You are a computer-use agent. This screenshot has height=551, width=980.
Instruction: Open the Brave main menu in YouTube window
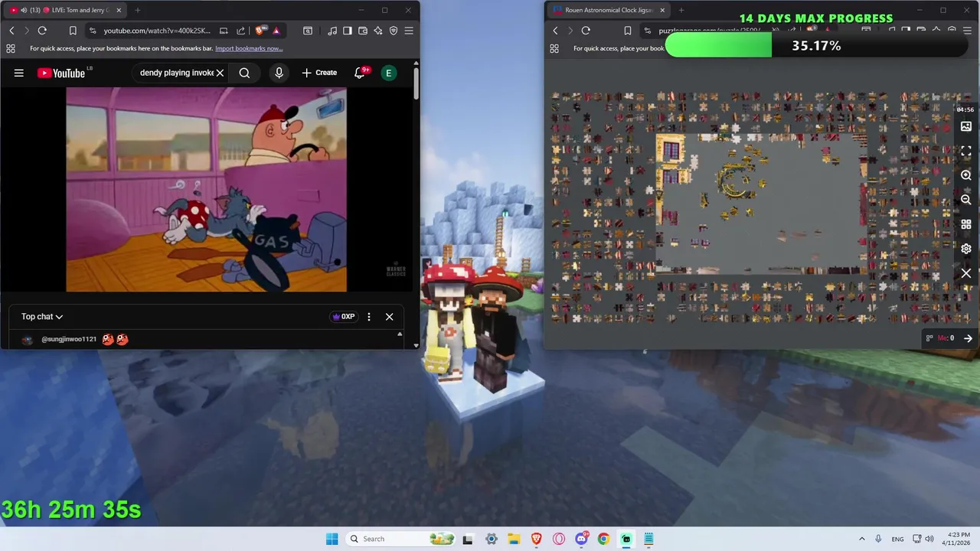[x=409, y=31]
